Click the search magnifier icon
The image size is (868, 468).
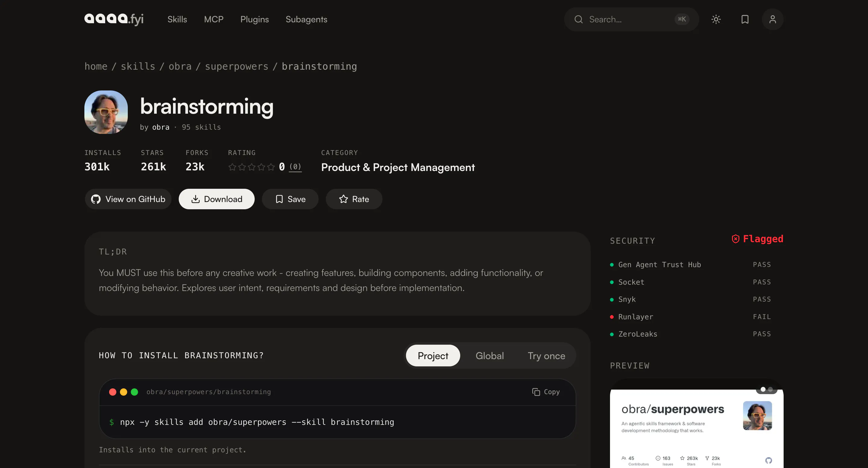(579, 19)
